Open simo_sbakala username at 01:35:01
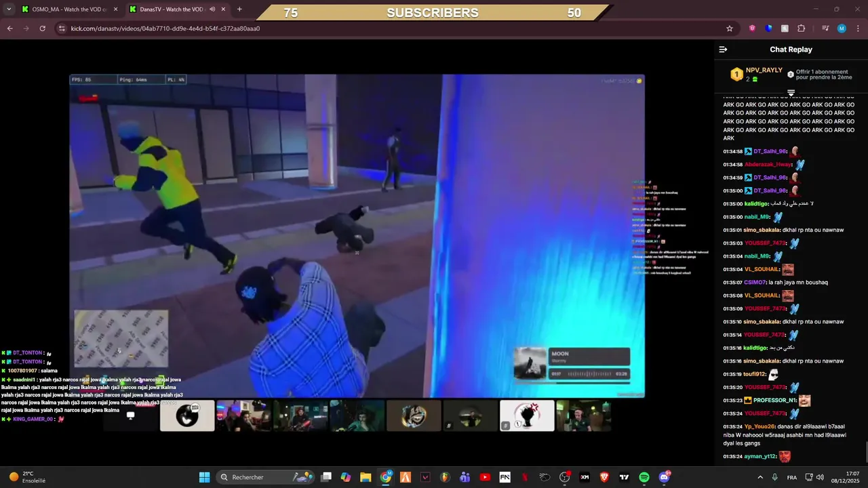The height and width of the screenshot is (488, 868). tap(762, 230)
